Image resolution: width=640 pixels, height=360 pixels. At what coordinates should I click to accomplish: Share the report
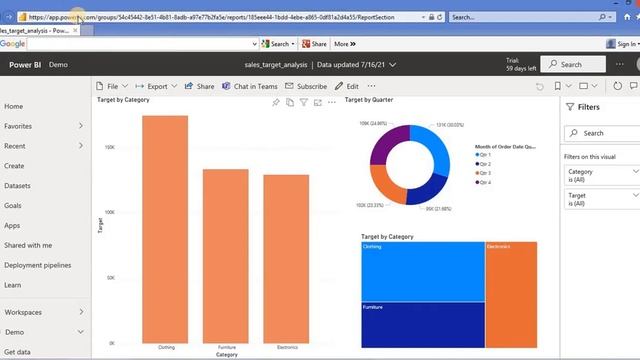pos(200,86)
